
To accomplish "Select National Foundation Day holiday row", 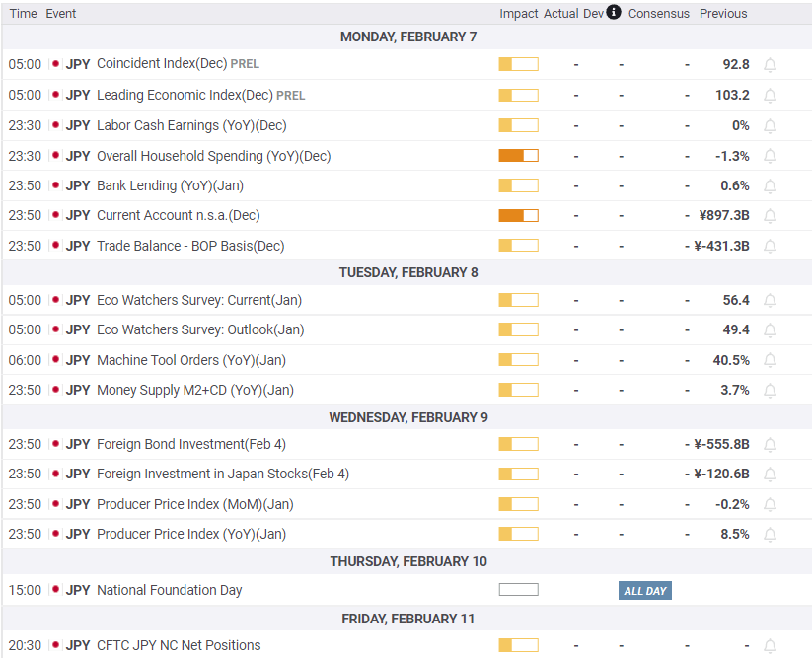I will (x=169, y=591).
